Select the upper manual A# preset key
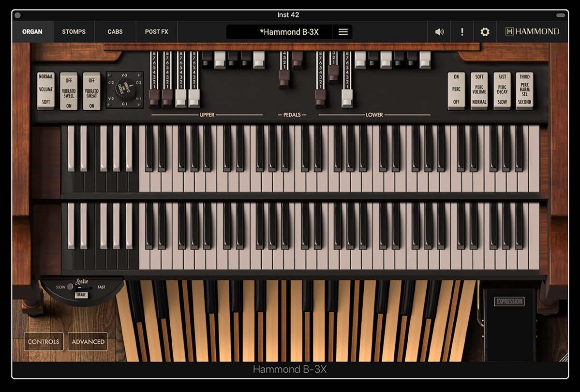Viewport: 580px width, 392px height. pyautogui.click(x=129, y=148)
